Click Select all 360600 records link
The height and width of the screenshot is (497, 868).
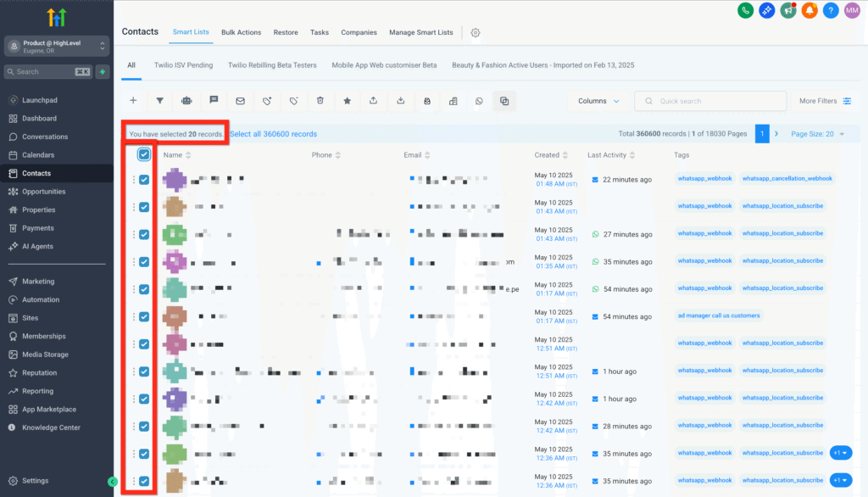coord(273,134)
